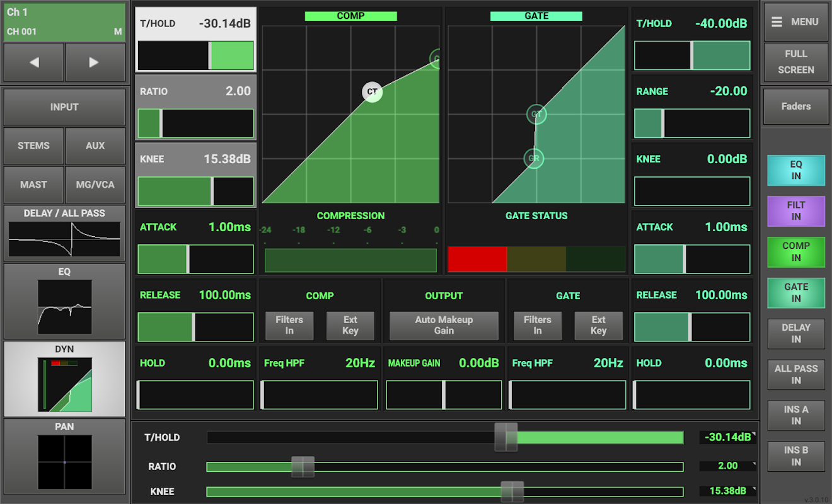
Task: Click the Auto Makeup Gain button
Action: 444,325
